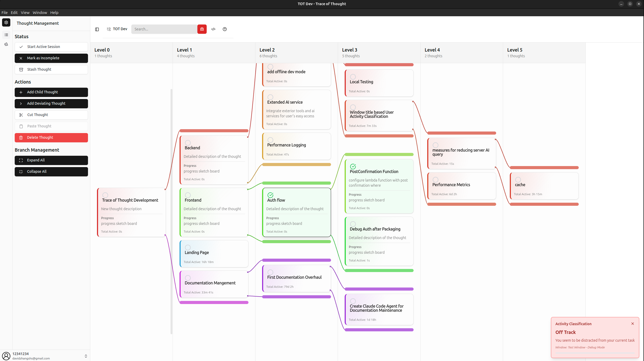The width and height of the screenshot is (644, 361).
Task: Open the list view icon in sidebar
Action: click(x=6, y=35)
